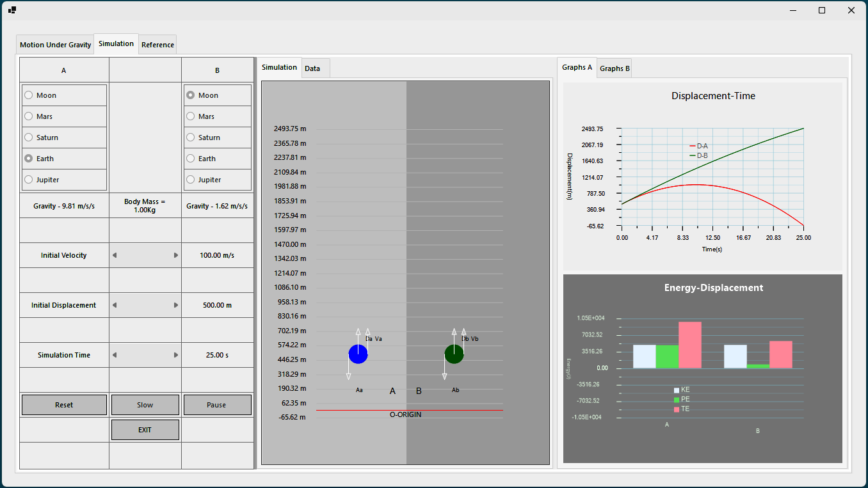Click the PE green legend swatch
868x488 pixels.
[677, 399]
